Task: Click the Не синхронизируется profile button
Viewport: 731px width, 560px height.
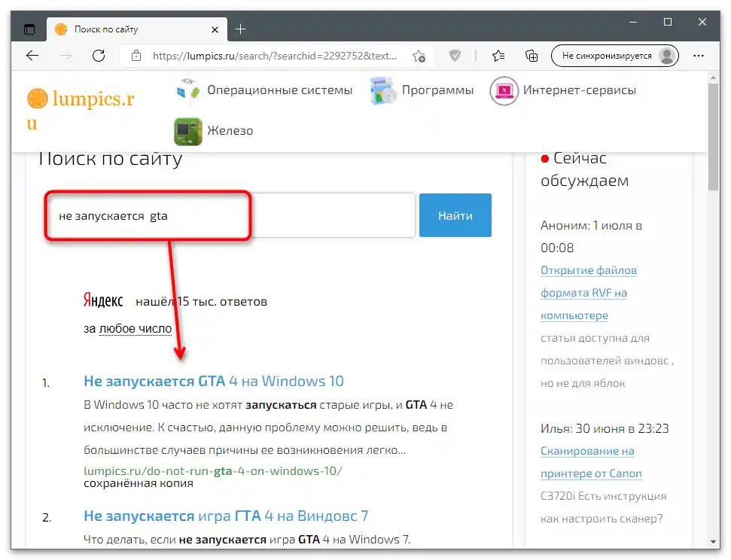Action: click(x=614, y=56)
